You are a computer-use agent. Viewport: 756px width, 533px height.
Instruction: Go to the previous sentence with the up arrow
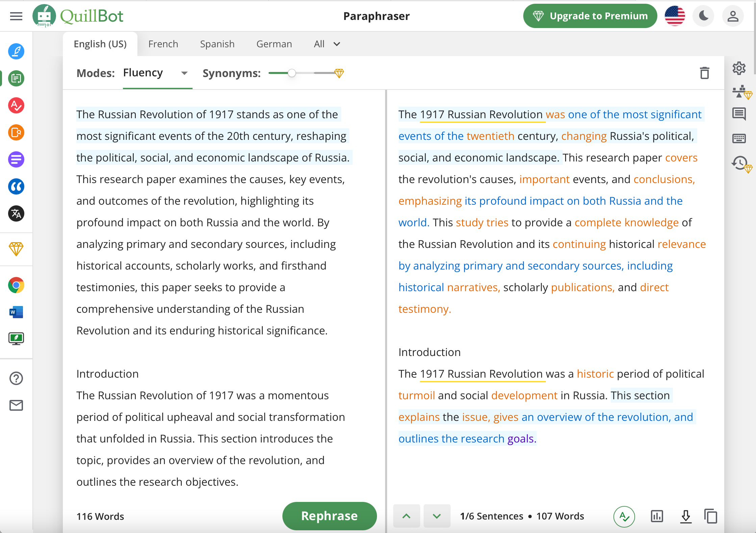coord(407,516)
